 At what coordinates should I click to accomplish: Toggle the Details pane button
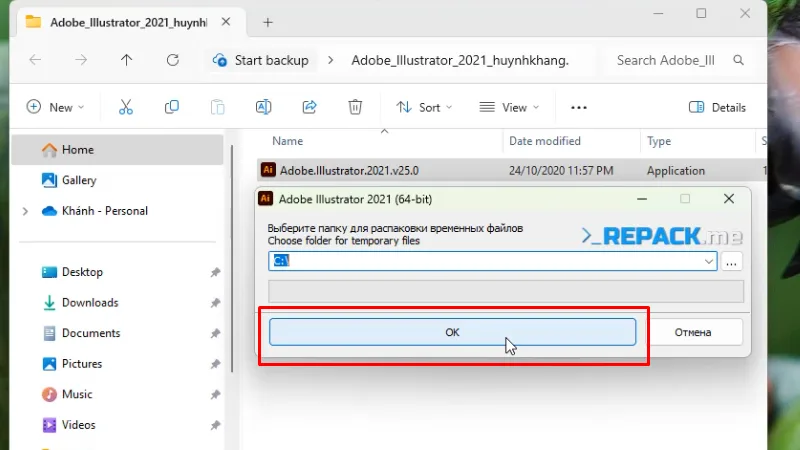[x=718, y=107]
